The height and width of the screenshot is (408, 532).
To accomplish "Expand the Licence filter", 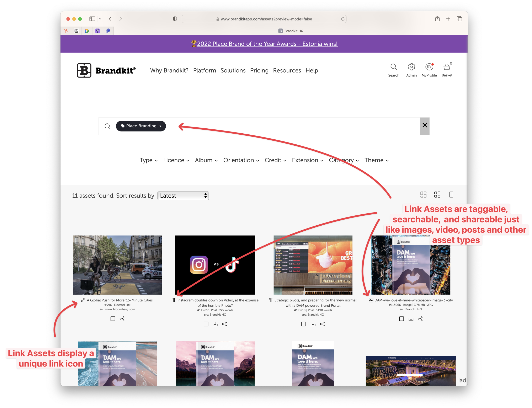I will pyautogui.click(x=176, y=160).
